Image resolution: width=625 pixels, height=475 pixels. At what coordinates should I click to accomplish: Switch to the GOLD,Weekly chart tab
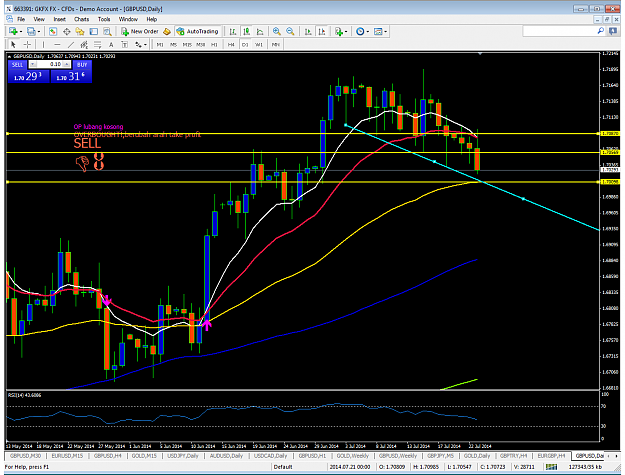pos(352,456)
